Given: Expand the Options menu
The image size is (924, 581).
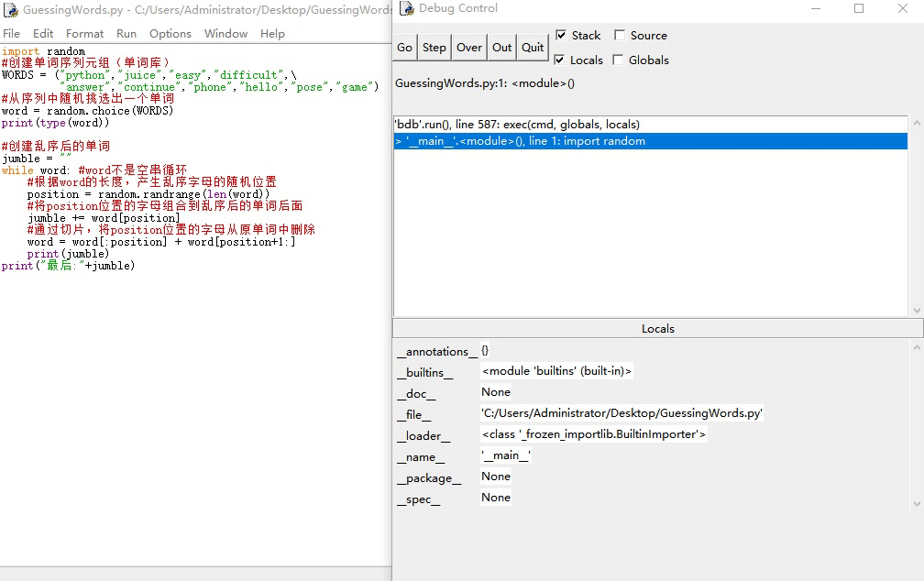Looking at the screenshot, I should coord(170,33).
